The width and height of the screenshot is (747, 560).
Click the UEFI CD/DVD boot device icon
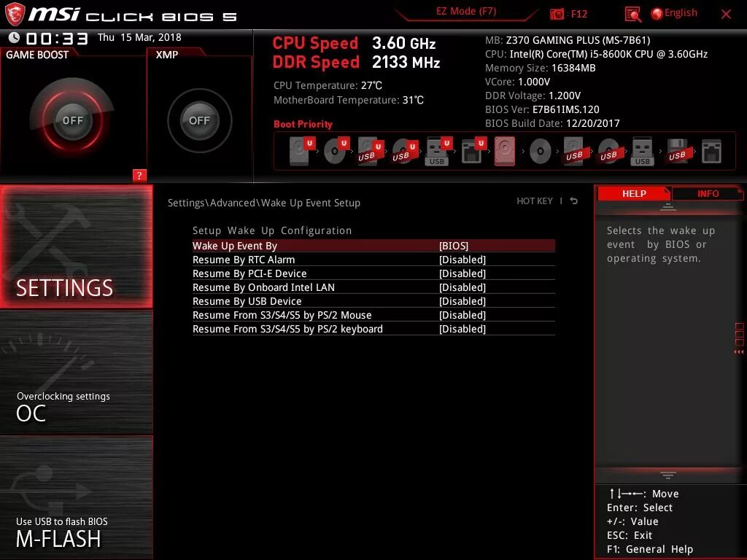point(336,151)
